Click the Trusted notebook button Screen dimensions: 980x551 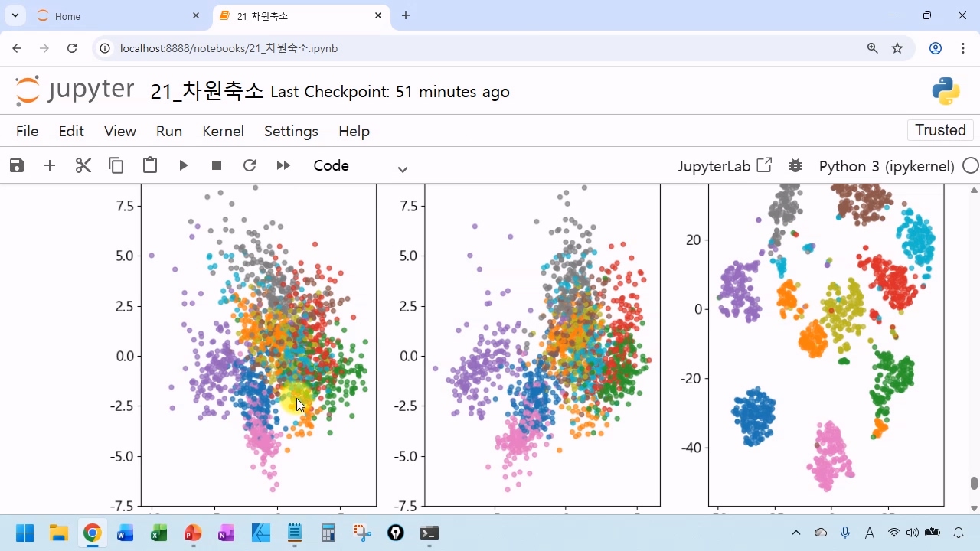coord(940,130)
